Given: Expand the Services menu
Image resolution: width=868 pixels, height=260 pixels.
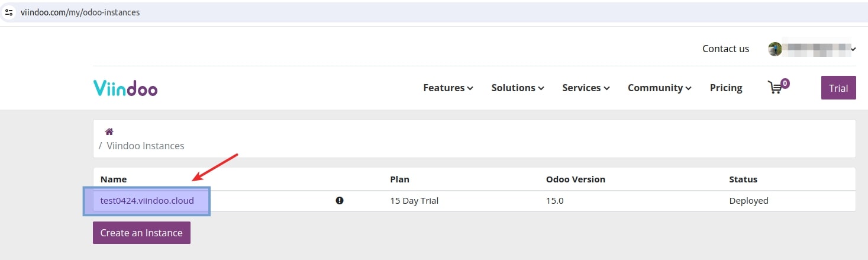Looking at the screenshot, I should [x=586, y=88].
